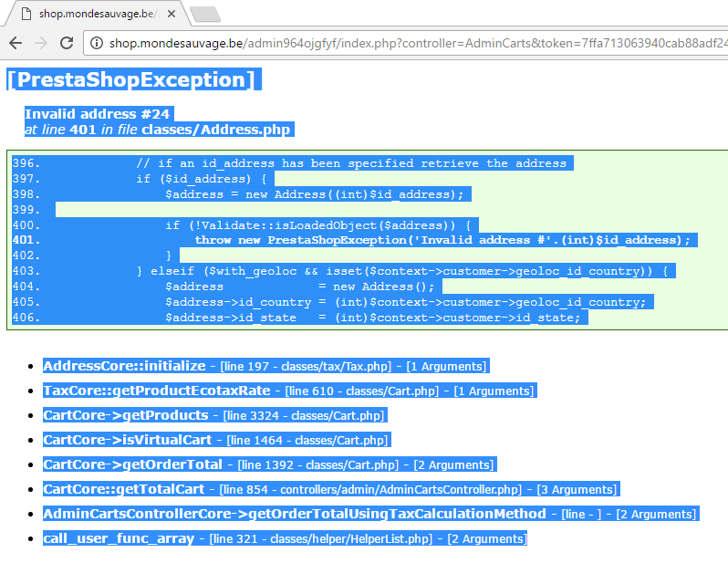Go back with the browser back arrow

click(x=16, y=43)
